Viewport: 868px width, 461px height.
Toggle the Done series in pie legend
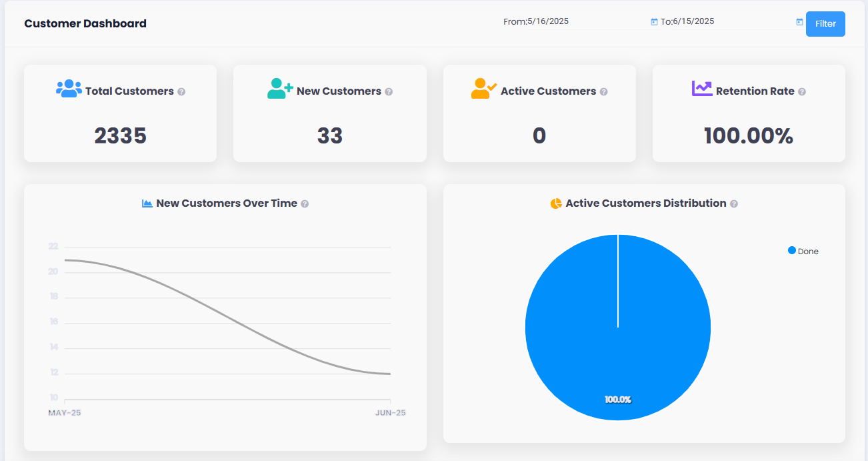click(808, 252)
